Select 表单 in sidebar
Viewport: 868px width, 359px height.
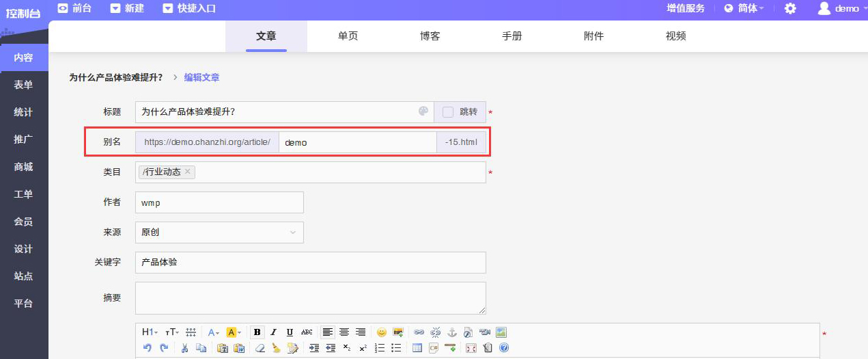tap(24, 85)
